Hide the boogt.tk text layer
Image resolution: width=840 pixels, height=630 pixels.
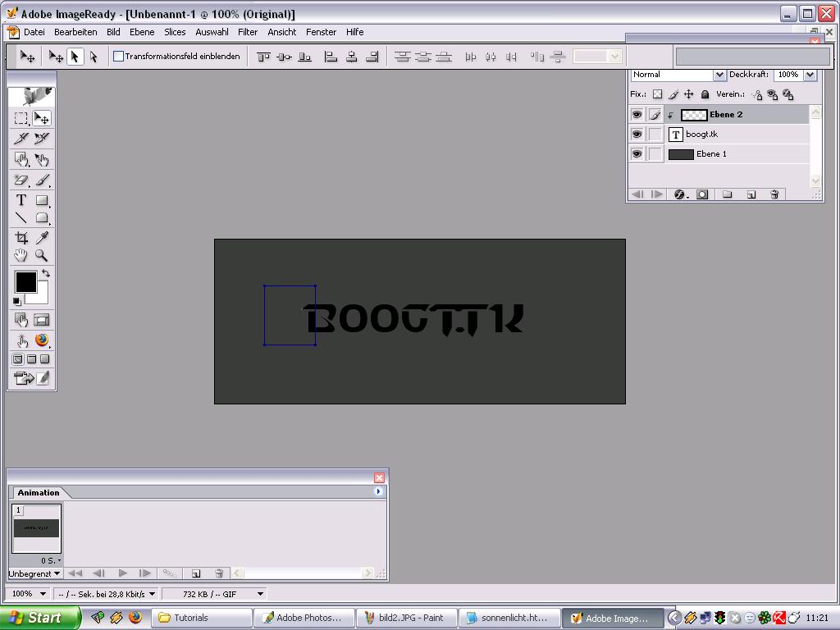pos(637,135)
